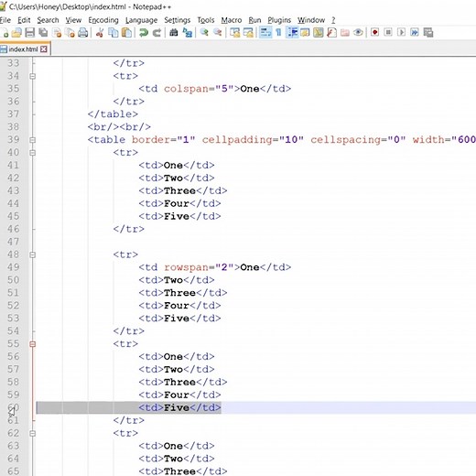Screen dimensions: 476x476
Task: Collapse the tr fold marker at line 48
Action: 33,254
